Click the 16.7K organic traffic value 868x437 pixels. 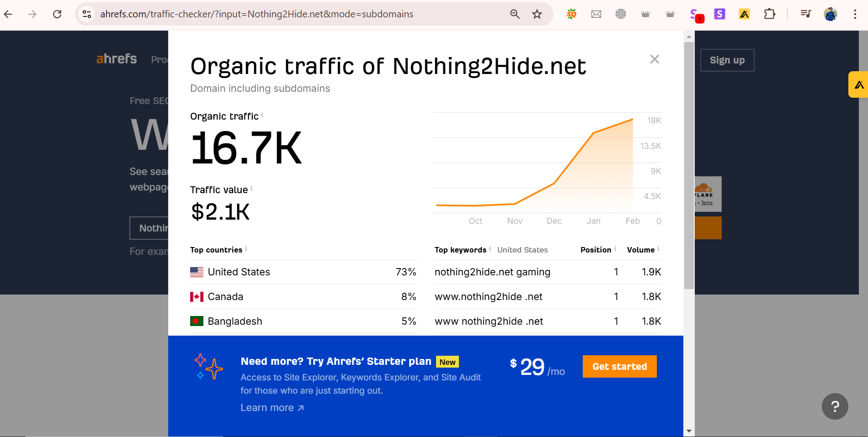(246, 147)
